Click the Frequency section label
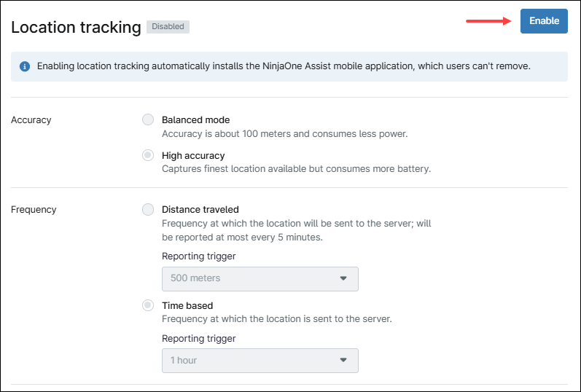Viewport: 581px width, 392px height. tap(34, 210)
